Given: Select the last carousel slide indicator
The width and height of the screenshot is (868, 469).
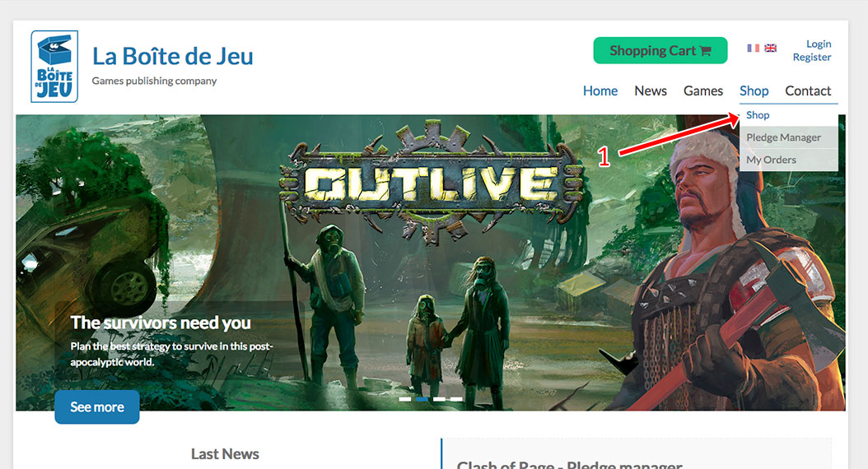Looking at the screenshot, I should pyautogui.click(x=456, y=399).
